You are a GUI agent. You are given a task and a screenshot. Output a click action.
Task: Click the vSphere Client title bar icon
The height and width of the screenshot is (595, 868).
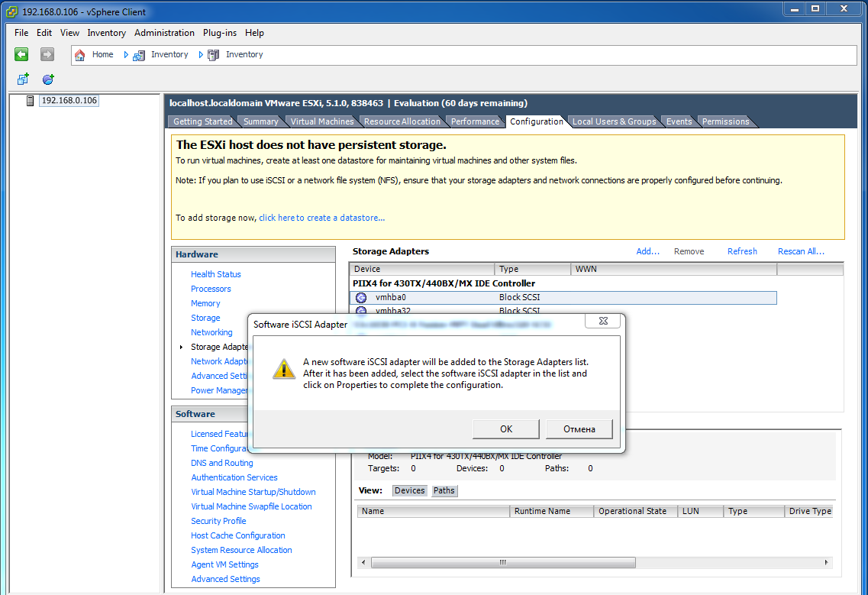pos(11,11)
